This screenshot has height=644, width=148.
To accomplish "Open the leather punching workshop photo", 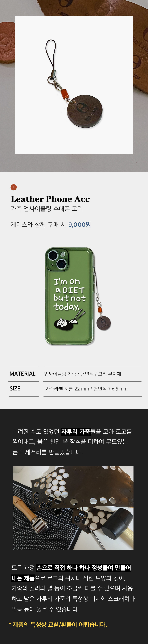I will point(73,508).
